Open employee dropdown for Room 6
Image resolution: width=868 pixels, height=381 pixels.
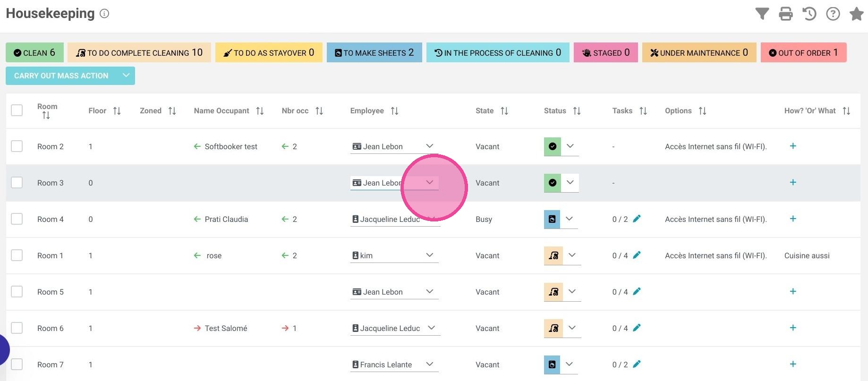[x=395, y=328]
